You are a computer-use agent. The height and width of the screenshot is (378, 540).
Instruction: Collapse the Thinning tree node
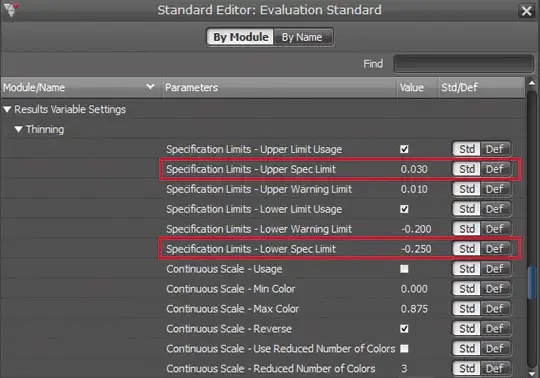tap(19, 129)
